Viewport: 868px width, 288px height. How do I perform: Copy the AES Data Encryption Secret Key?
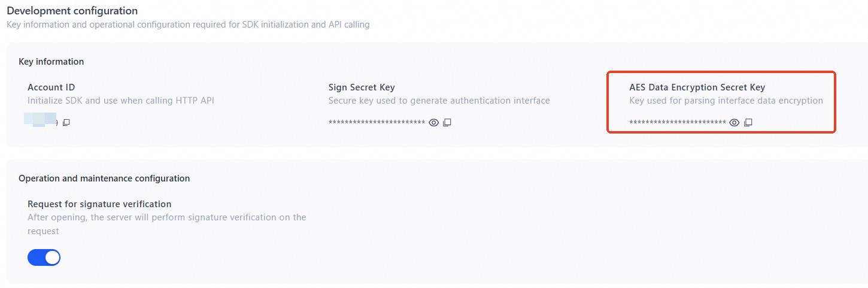point(748,123)
